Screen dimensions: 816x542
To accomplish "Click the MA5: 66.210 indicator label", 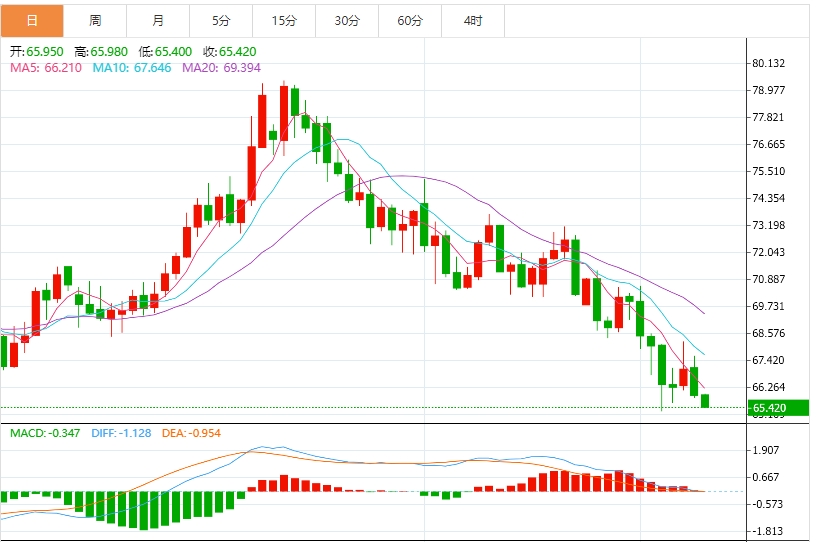I will click(x=46, y=68).
